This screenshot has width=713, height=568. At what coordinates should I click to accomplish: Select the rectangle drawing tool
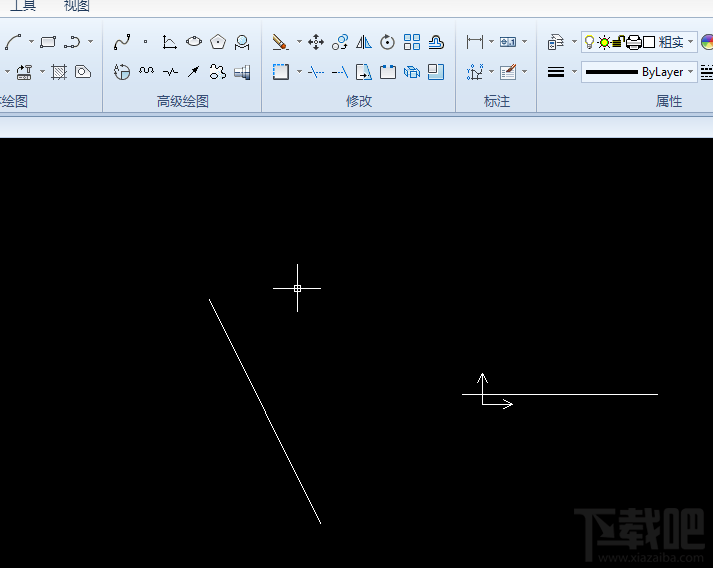(48, 42)
